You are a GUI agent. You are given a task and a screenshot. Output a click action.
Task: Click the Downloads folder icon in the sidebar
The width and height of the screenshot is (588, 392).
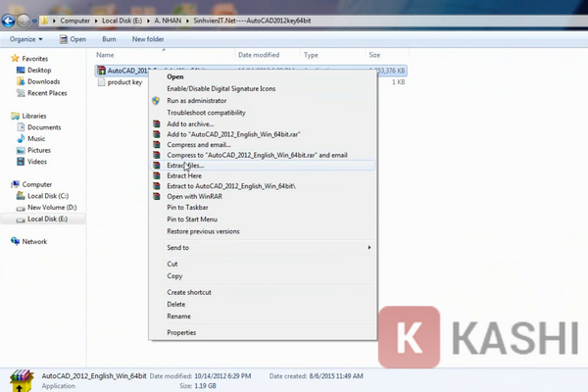(18, 82)
